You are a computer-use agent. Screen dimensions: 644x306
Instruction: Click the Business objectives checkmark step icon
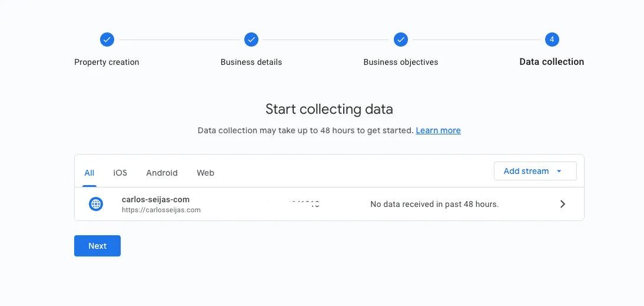tap(401, 40)
